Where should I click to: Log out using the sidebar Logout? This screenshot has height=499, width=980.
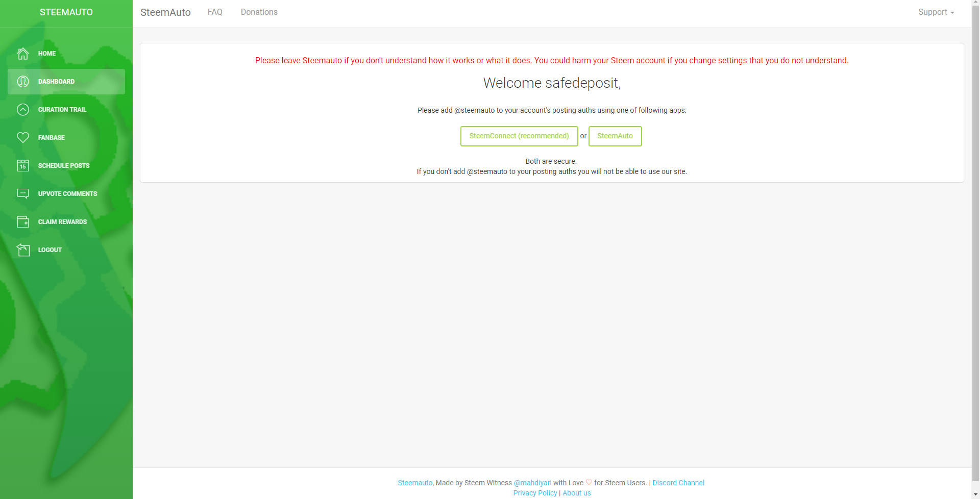(66, 250)
